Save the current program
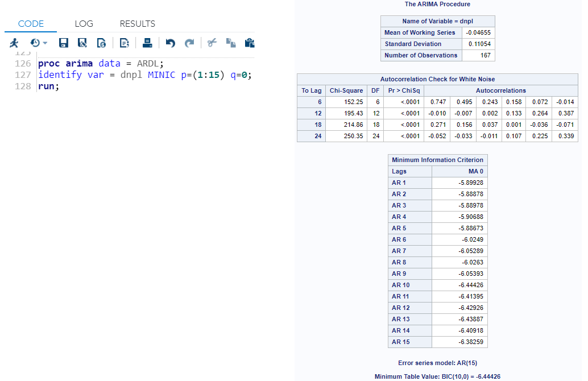This screenshot has height=381, width=588. click(63, 43)
